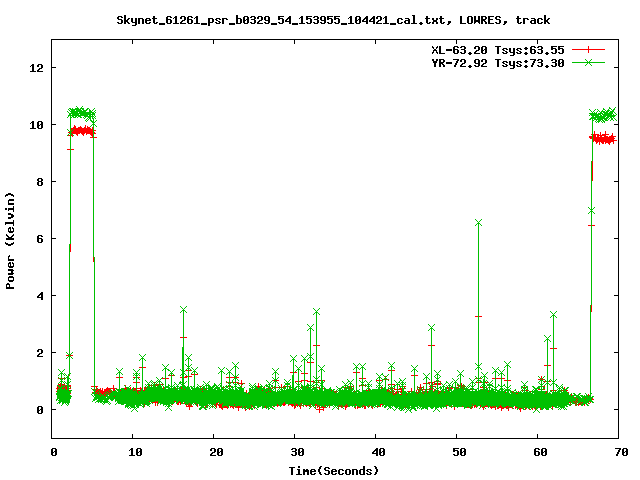Screen dimensions: 640x480
Task: Click the tallest green spike marker near 53 seconds
Action: pyautogui.click(x=478, y=222)
